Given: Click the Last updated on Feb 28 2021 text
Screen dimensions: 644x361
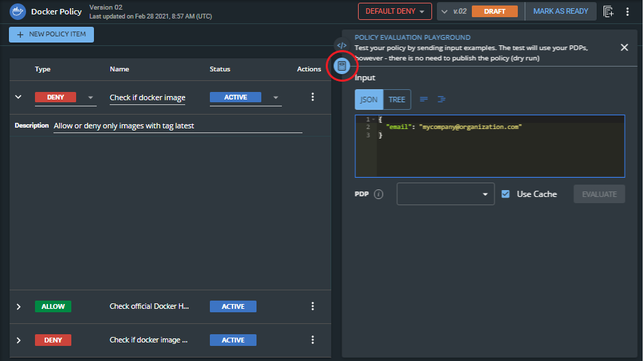Looking at the screenshot, I should [x=151, y=16].
